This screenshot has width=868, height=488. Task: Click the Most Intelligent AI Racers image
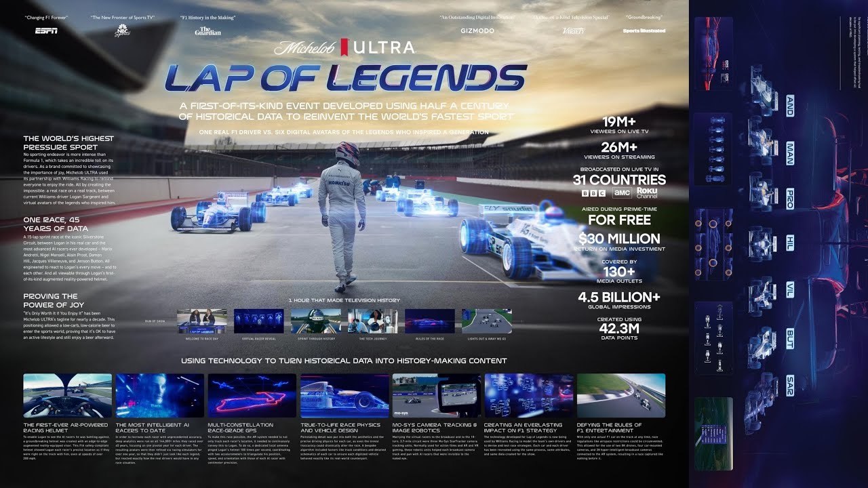pyautogui.click(x=160, y=395)
